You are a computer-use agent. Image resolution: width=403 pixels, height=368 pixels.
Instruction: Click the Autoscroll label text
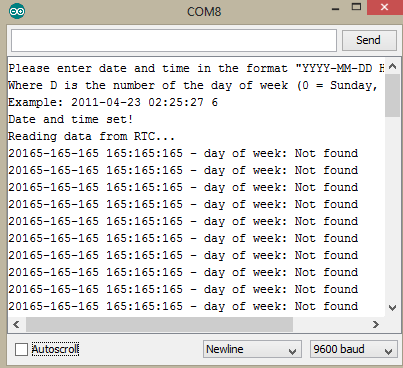(x=55, y=349)
